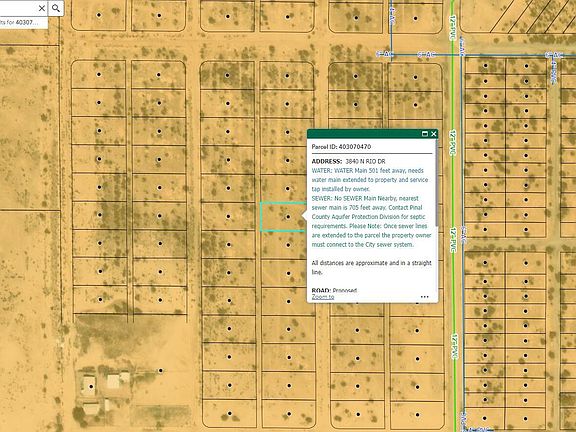Image resolution: width=576 pixels, height=432 pixels.
Task: Open the popup's three-dot more options
Action: click(x=424, y=297)
